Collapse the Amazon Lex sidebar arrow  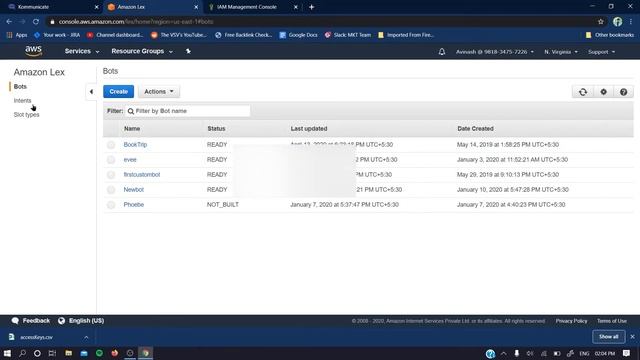coord(91,91)
